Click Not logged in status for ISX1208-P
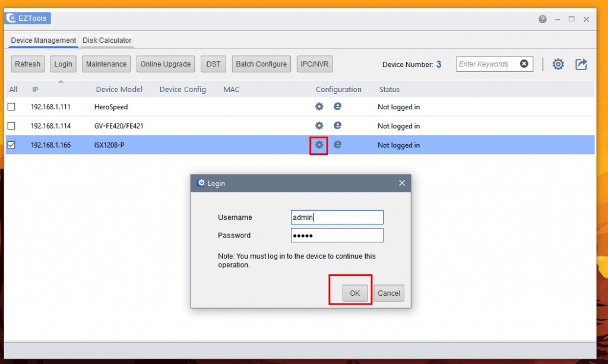 click(x=398, y=145)
